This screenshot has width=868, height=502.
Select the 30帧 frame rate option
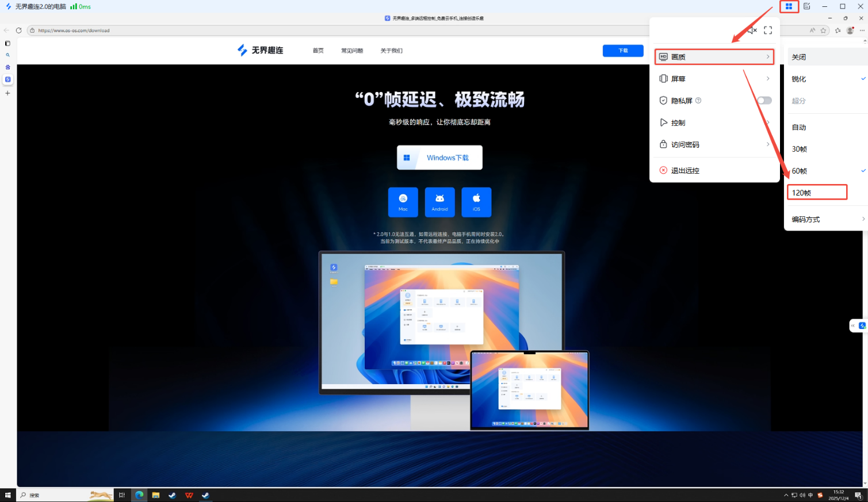coord(800,149)
